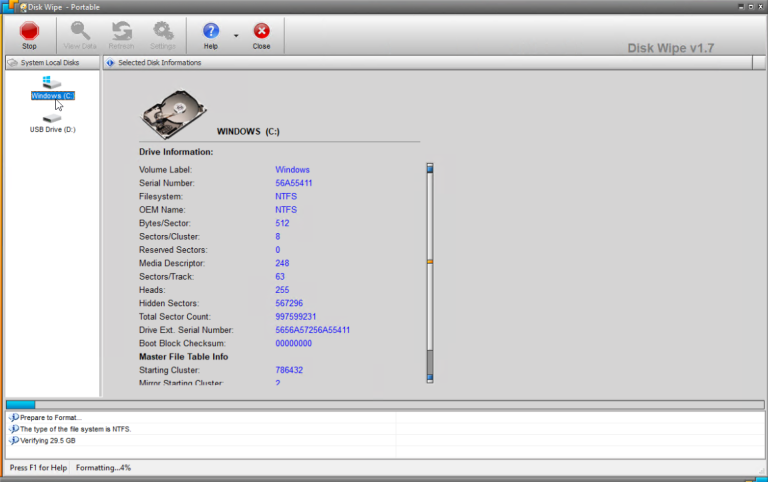
Task: Click the drive info scrollbar thumb
Action: coord(430,262)
